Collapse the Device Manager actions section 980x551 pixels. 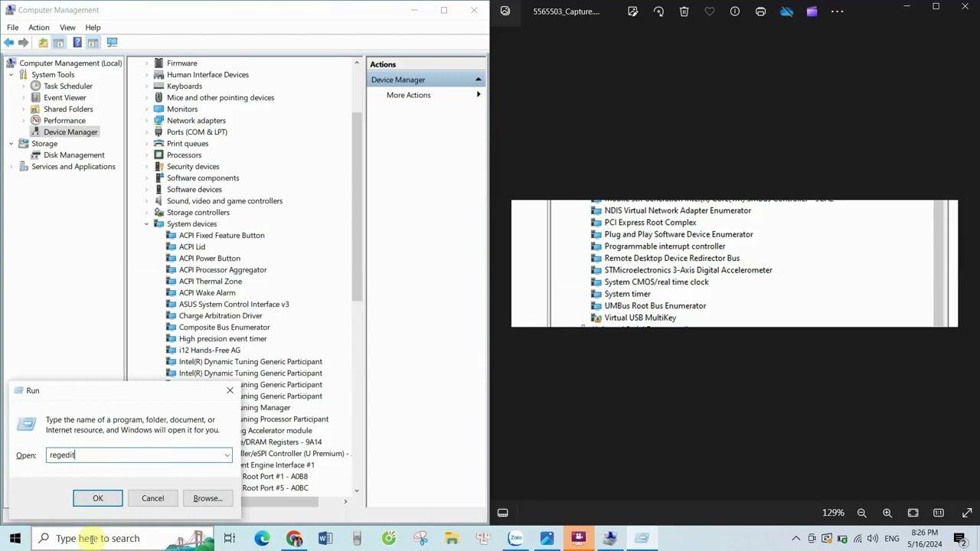[479, 80]
